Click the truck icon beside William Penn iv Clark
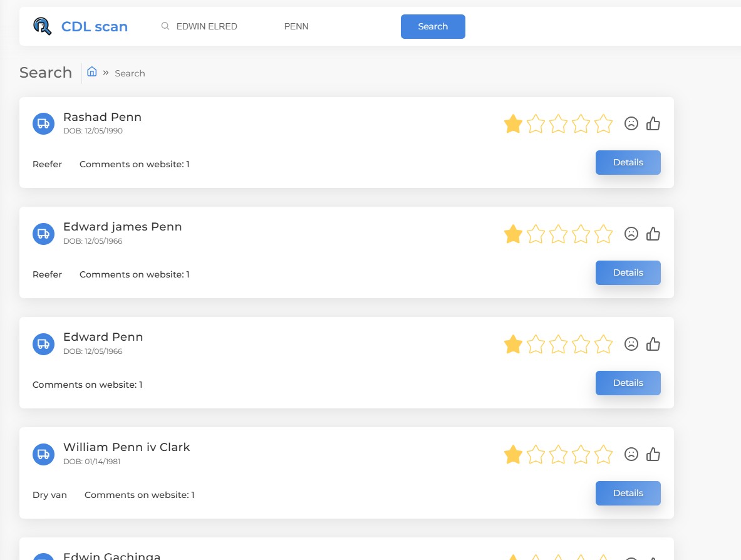Viewport: 741px width, 560px height. point(43,454)
